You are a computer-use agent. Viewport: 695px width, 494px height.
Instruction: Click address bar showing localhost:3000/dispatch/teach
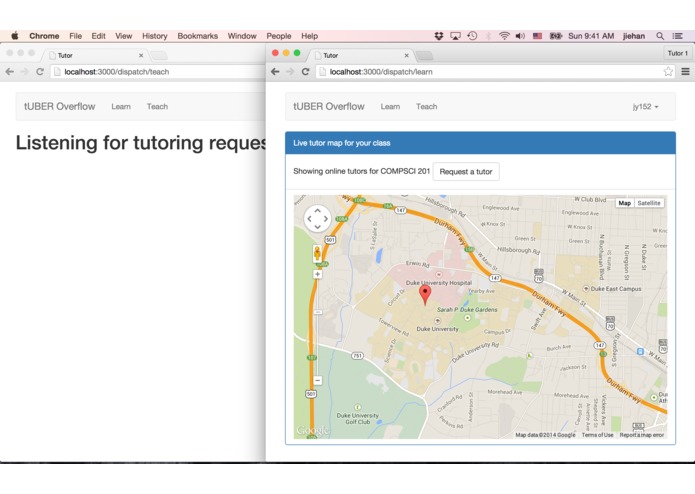(158, 71)
